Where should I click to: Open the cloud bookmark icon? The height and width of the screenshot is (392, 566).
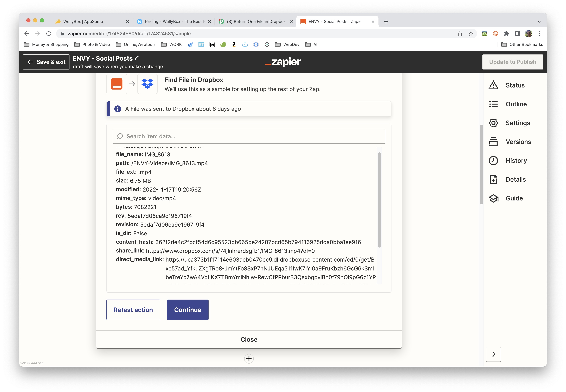coord(245,45)
